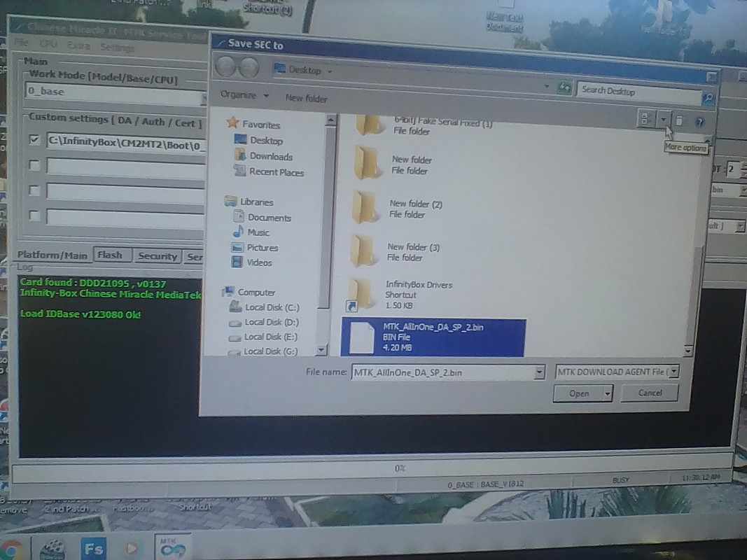Click the help question mark icon
The width and height of the screenshot is (747, 560).
coord(700,122)
